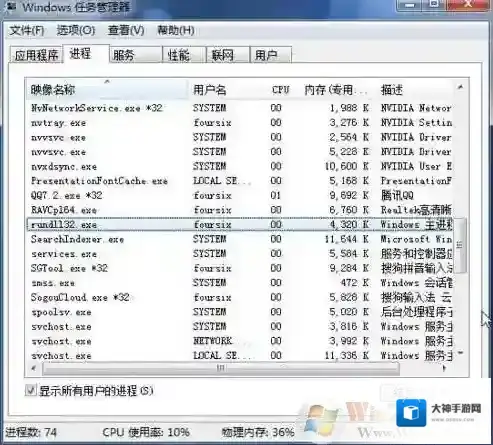
Task: Click NVIDIA User description of nvxdsync.exe
Action: pos(416,166)
